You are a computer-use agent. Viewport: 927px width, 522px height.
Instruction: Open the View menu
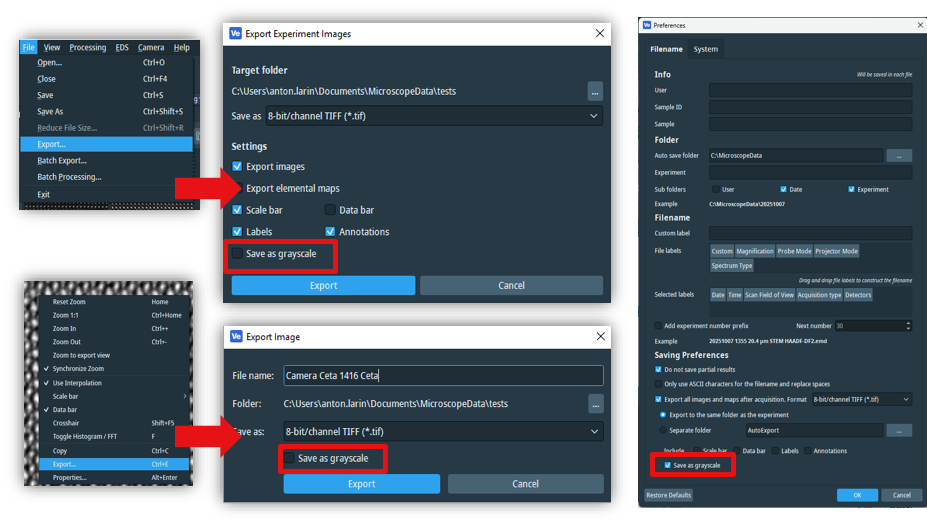(52, 47)
